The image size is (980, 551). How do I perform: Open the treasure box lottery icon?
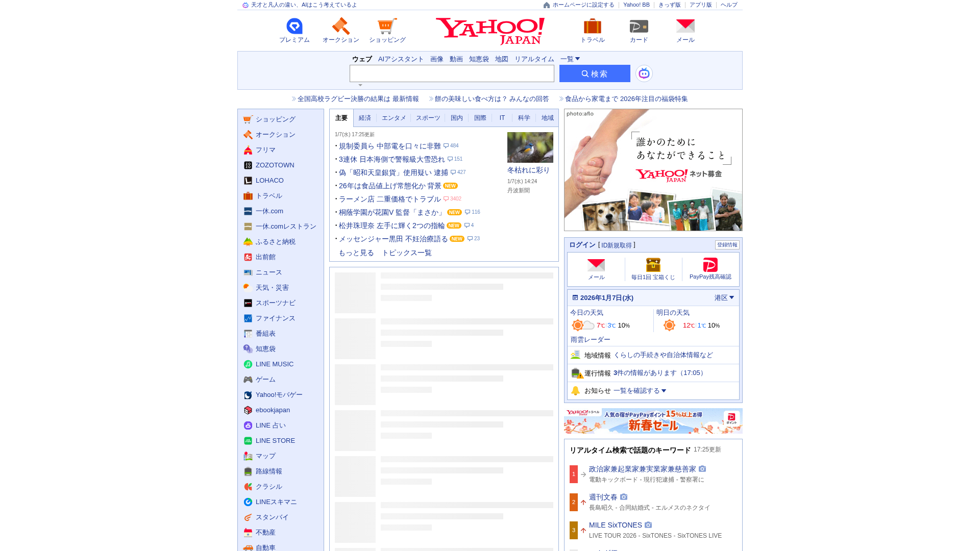tap(653, 265)
